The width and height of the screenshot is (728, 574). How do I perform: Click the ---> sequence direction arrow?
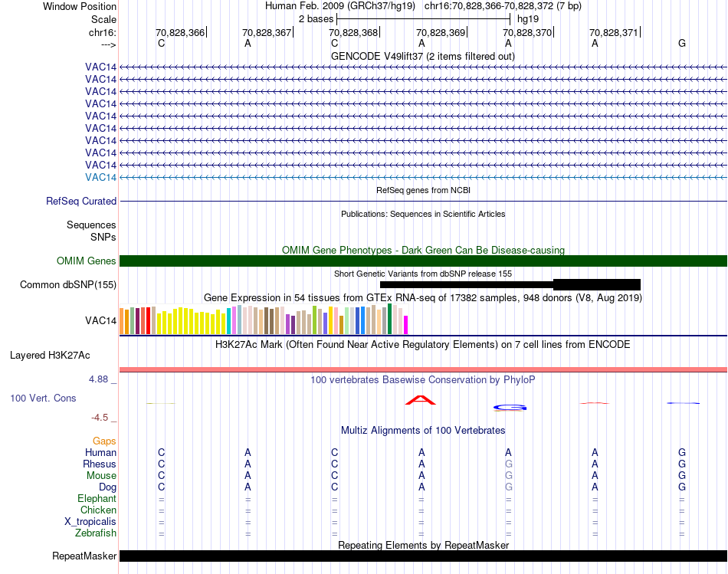(x=108, y=44)
